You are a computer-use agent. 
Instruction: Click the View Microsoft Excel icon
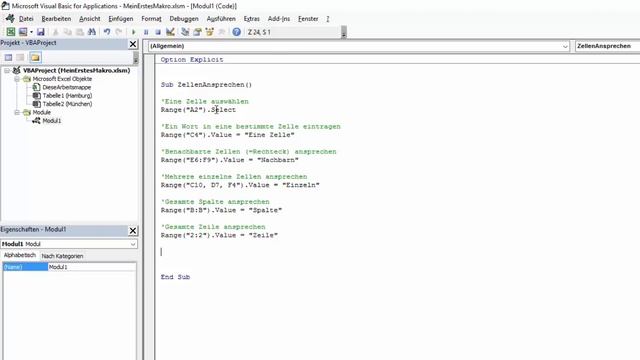[11, 32]
